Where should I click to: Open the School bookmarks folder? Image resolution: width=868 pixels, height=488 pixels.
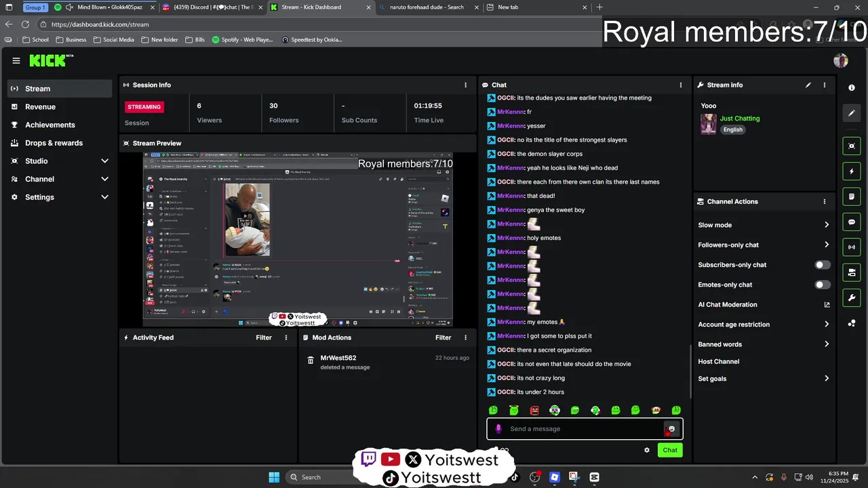click(x=36, y=40)
